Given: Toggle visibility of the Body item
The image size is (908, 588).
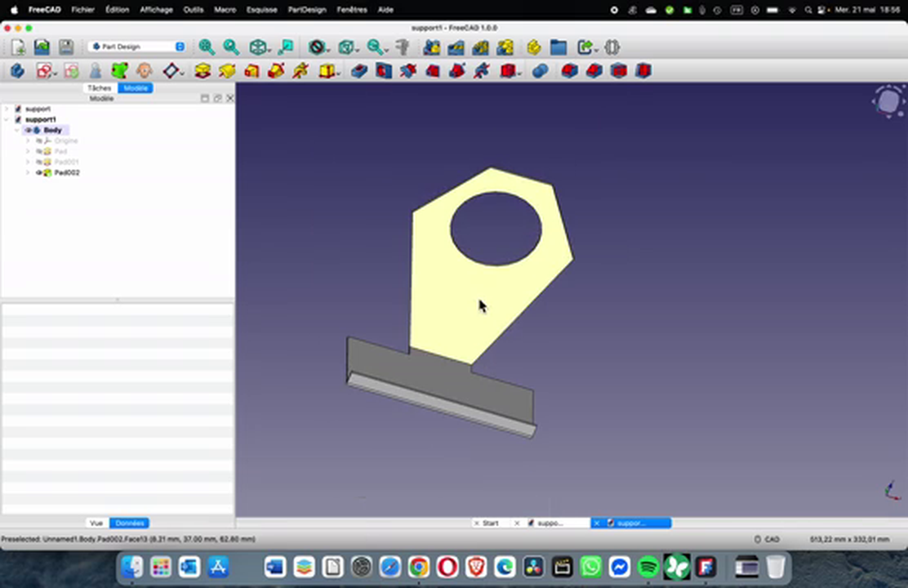Looking at the screenshot, I should point(29,130).
